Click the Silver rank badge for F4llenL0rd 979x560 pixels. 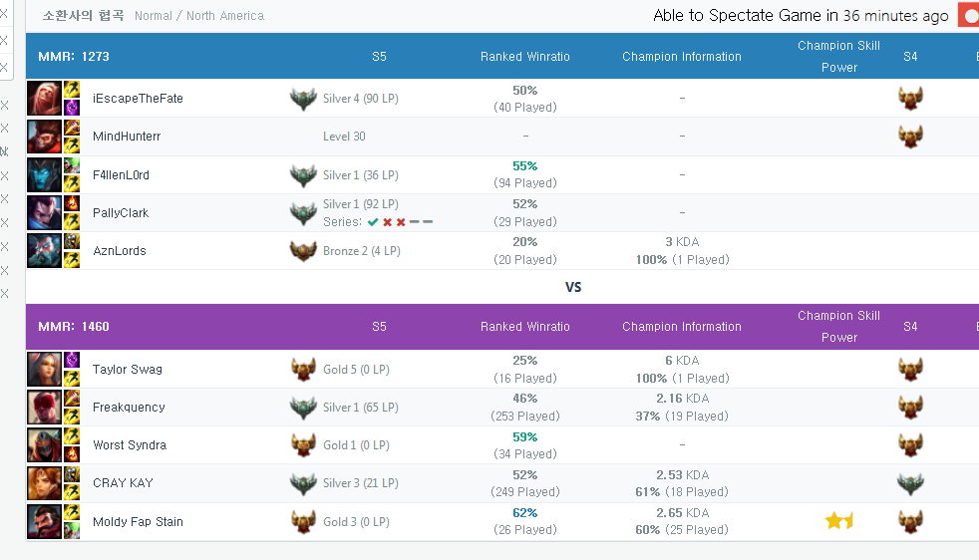pos(303,175)
